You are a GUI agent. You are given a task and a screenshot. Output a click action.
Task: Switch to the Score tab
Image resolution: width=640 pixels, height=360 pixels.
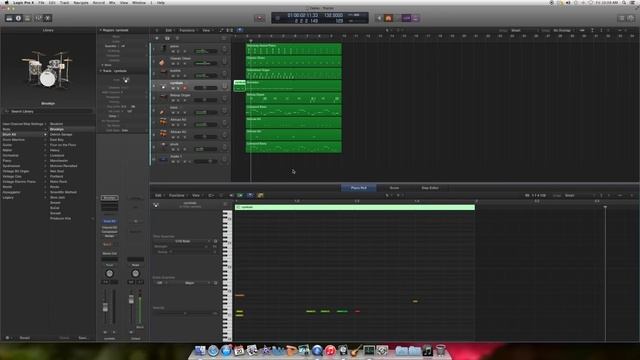click(x=394, y=188)
